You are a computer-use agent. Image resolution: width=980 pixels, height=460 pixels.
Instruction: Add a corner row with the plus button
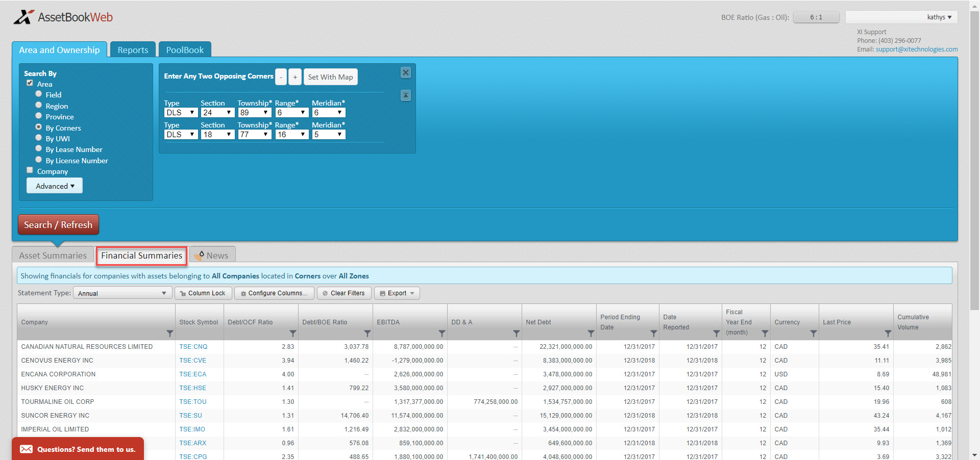pos(295,77)
